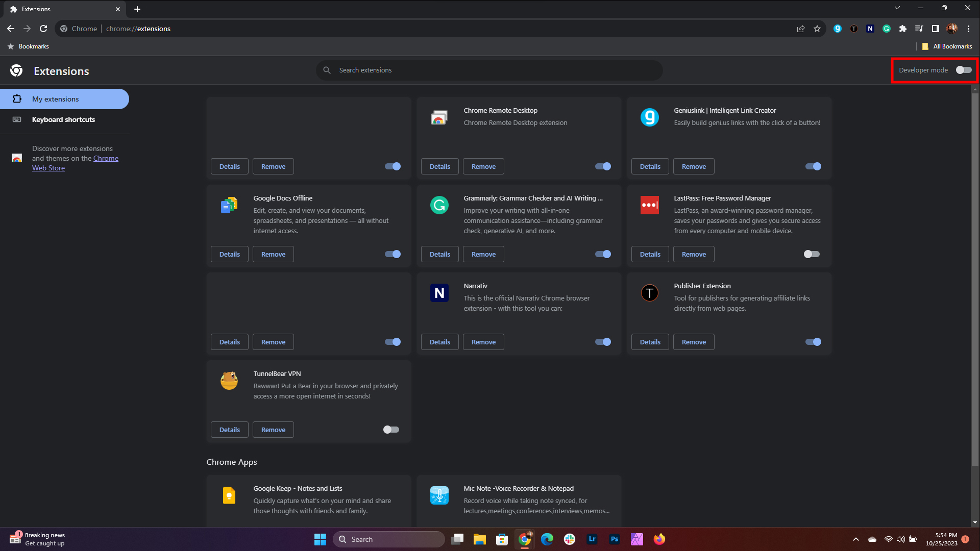This screenshot has height=551, width=980.
Task: Expand the tab search chevron
Action: 897,8
